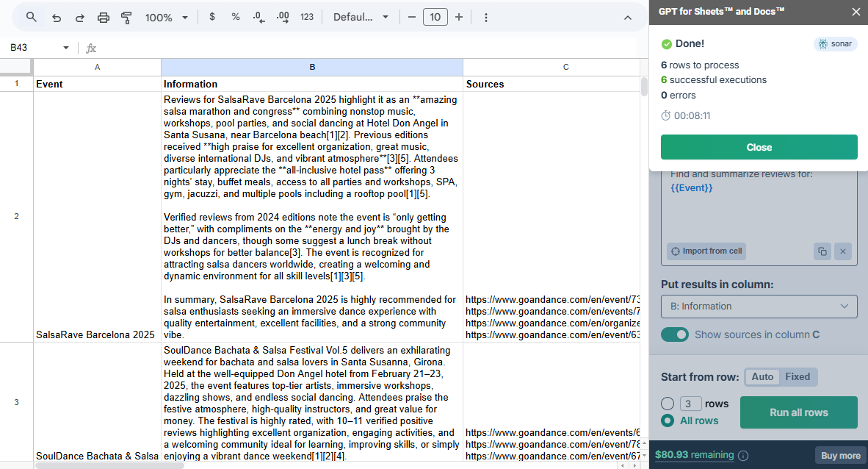This screenshot has height=469, width=868.
Task: Format as currency with dollar icon
Action: [x=212, y=17]
